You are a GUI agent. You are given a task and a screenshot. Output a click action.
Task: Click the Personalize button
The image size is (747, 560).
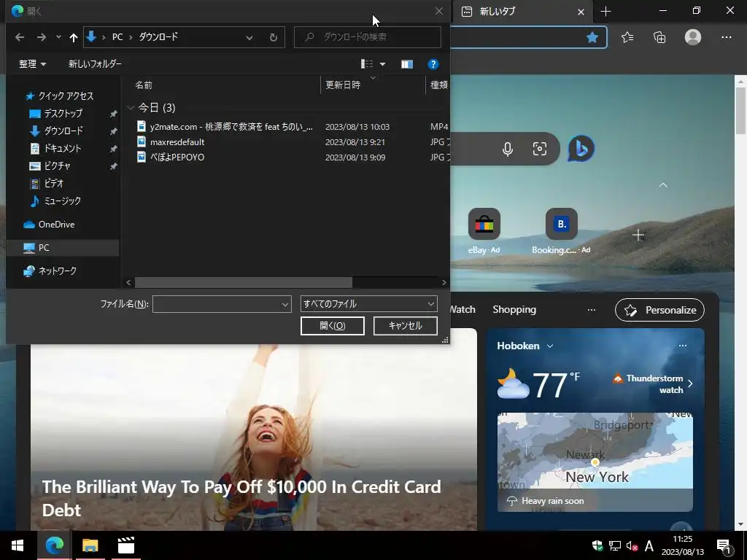click(x=659, y=310)
